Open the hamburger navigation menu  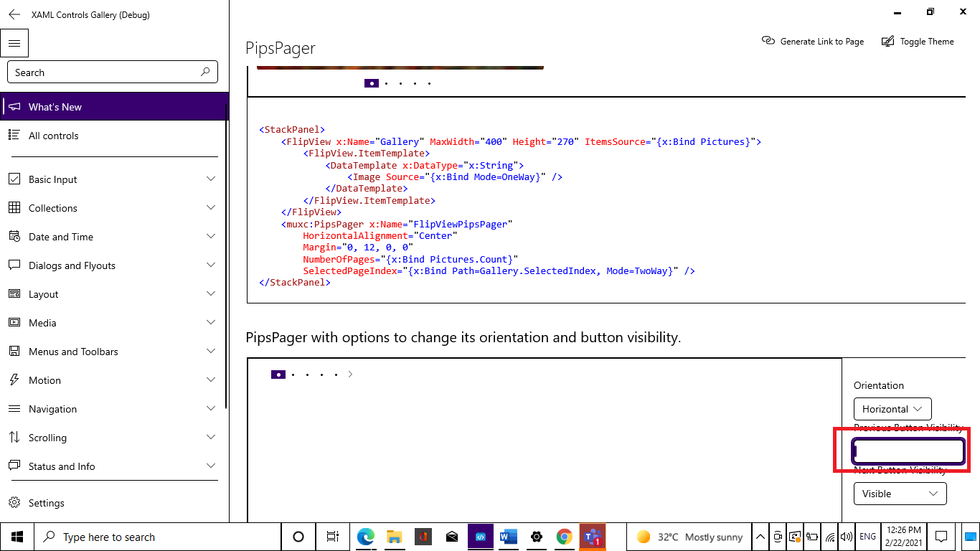coord(14,42)
